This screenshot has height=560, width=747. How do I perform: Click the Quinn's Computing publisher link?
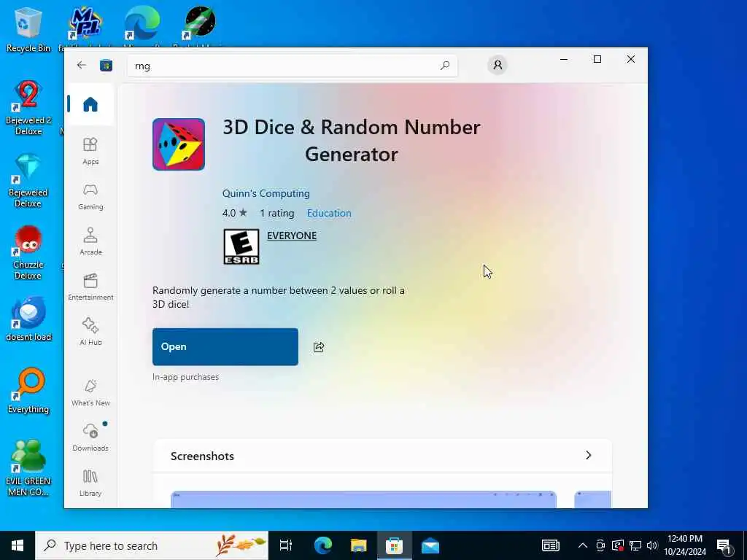(266, 193)
